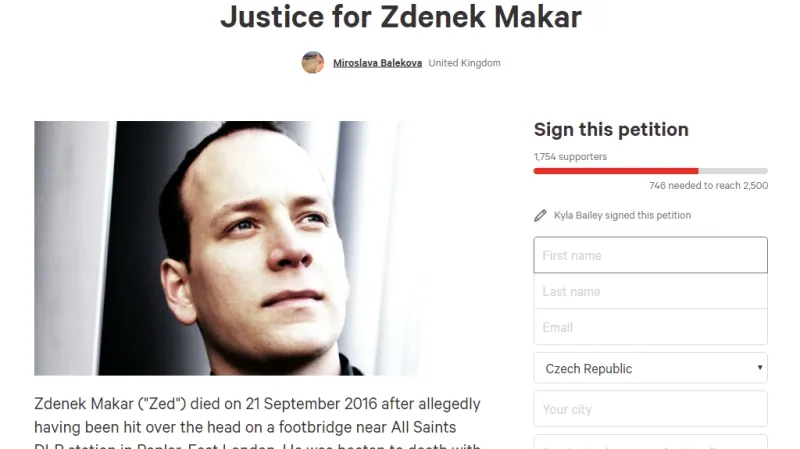Focus the partially visible field below Your city

[x=651, y=442]
